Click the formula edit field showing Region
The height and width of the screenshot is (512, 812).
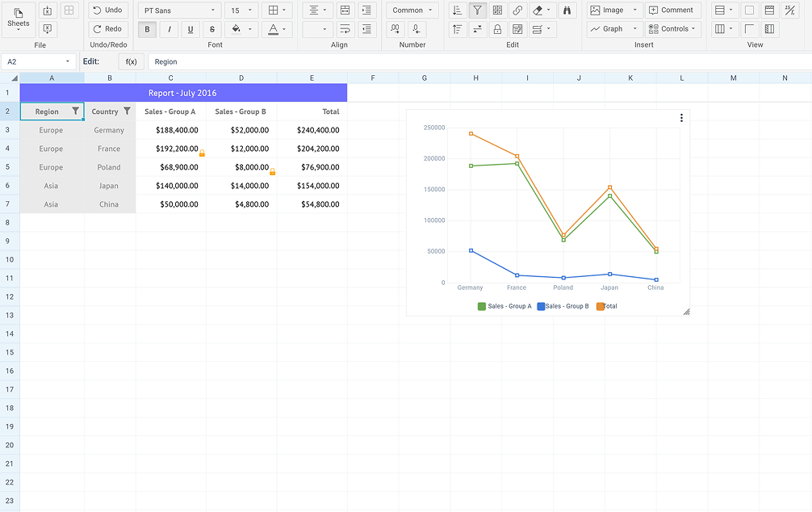tap(479, 61)
